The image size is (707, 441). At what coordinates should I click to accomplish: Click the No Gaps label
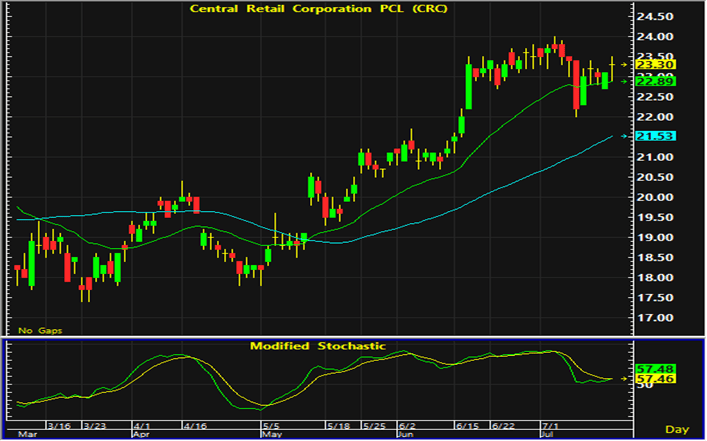pyautogui.click(x=40, y=331)
